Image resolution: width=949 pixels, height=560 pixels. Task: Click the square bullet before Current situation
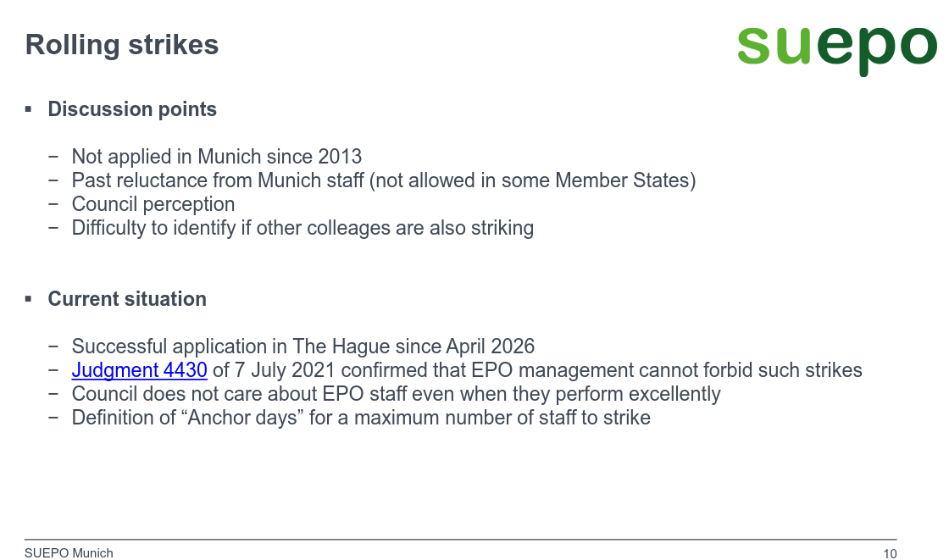[x=28, y=299]
